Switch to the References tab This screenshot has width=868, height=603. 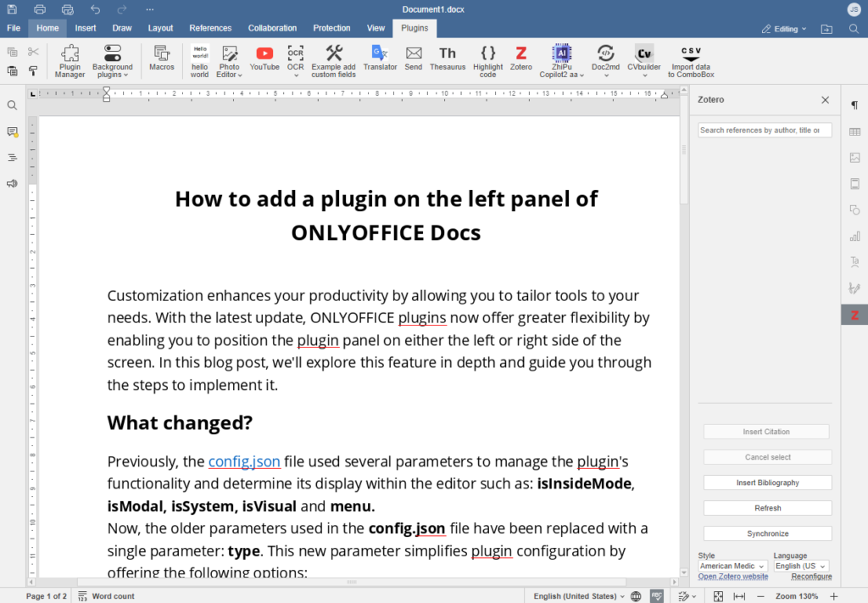click(210, 27)
